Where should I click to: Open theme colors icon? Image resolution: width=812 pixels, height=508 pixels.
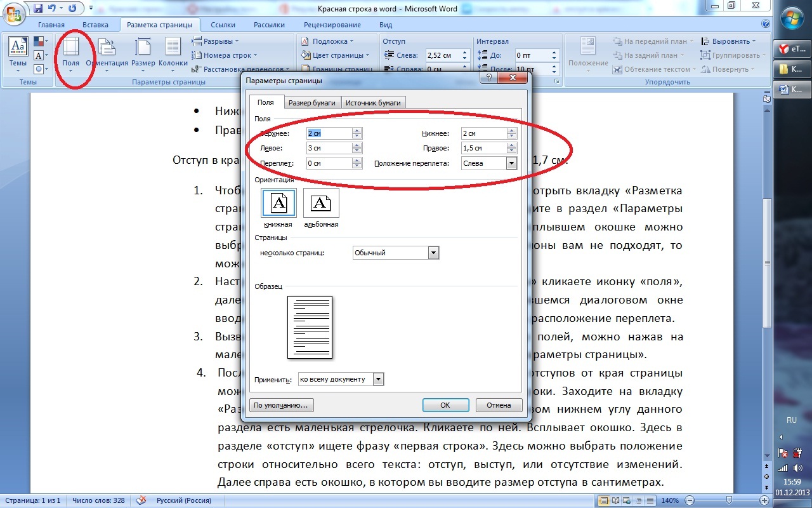[x=39, y=42]
